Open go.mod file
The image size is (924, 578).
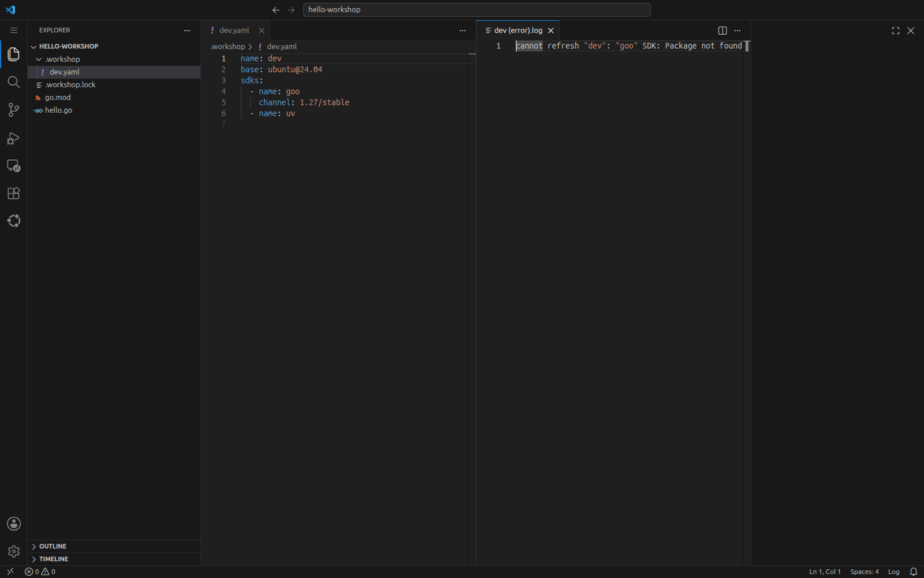click(114, 97)
